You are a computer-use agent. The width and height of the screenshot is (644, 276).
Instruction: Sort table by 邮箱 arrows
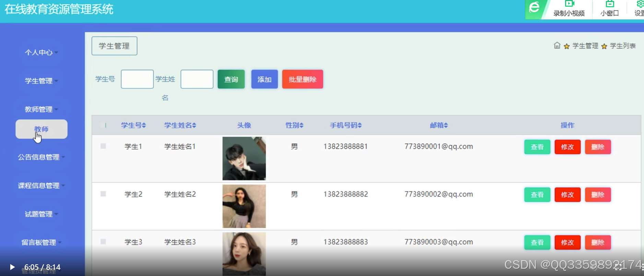tap(446, 125)
